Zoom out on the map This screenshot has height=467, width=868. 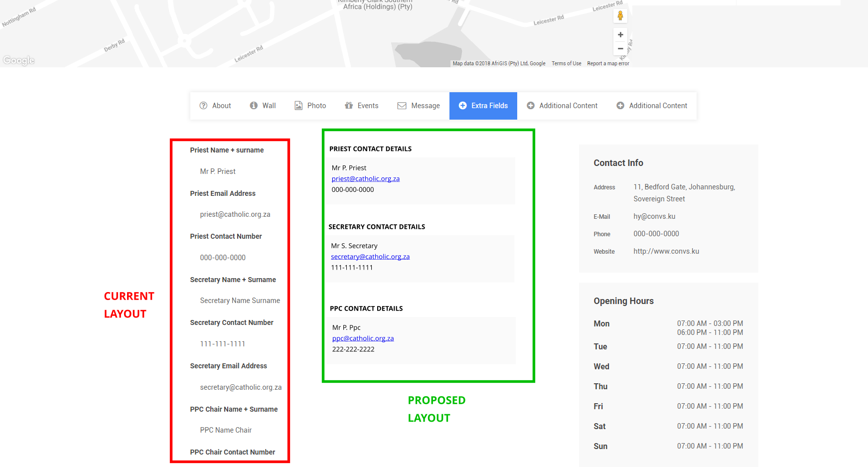[x=620, y=48]
